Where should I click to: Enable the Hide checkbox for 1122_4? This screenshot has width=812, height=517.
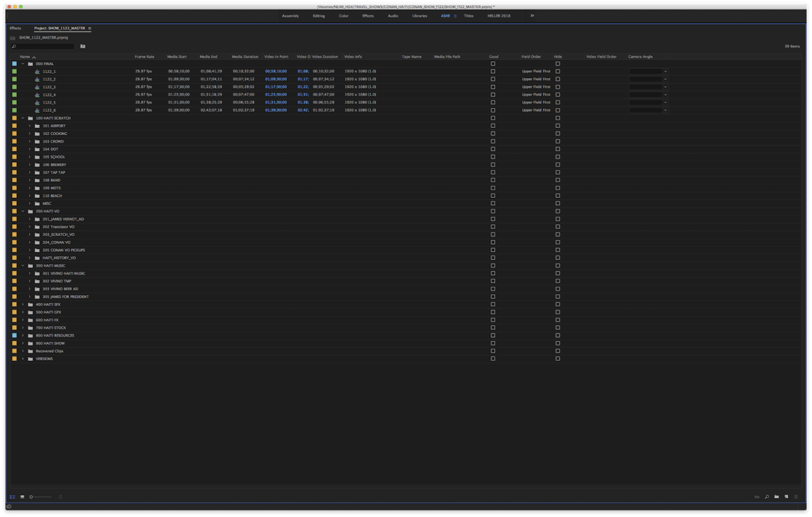point(558,95)
